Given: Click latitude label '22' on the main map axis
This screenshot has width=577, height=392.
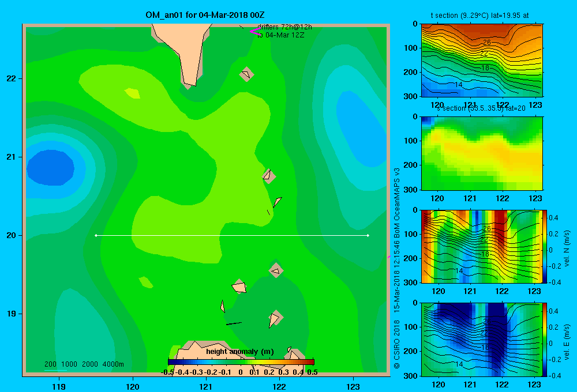Looking at the screenshot, I should click(12, 78).
